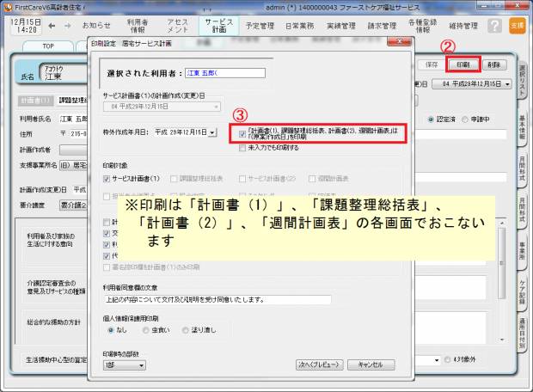Click the FirstCare app icon in title bar

click(x=7, y=5)
